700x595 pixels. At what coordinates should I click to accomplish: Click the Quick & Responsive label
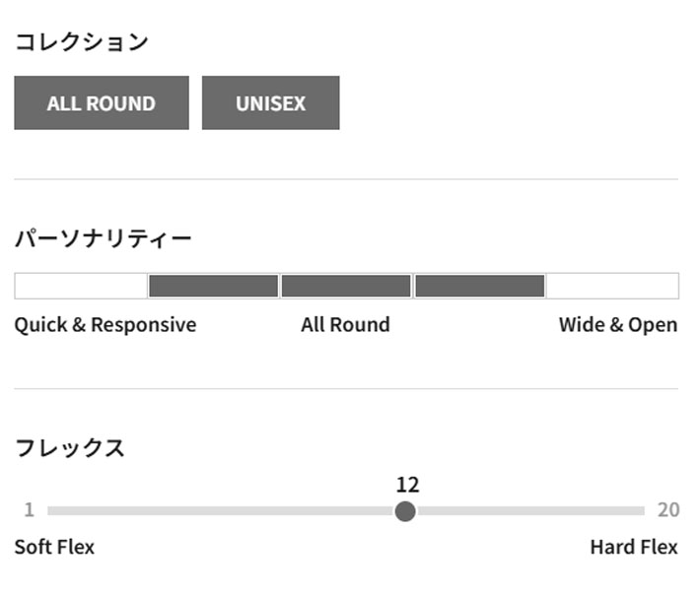click(x=105, y=325)
